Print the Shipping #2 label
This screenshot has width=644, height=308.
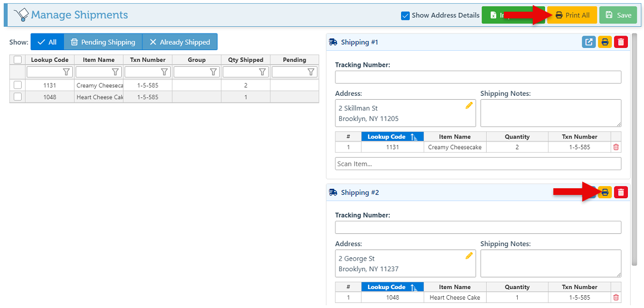[605, 193]
